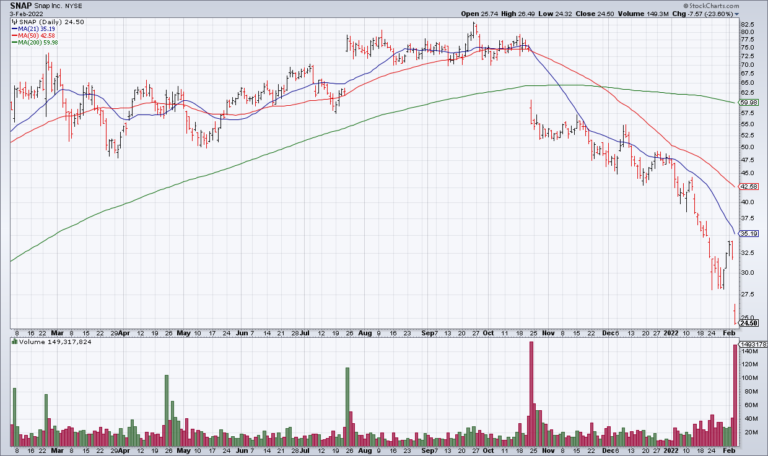
Task: Click the volume bars icon beside Volume 149,317,824
Action: (x=15, y=342)
